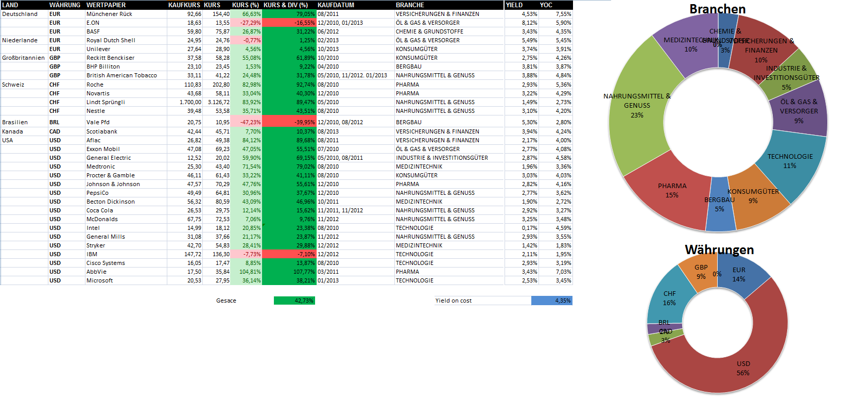Screen dimensions: 868x400
Task: Select the BASF security cell
Action: pyautogui.click(x=126, y=31)
